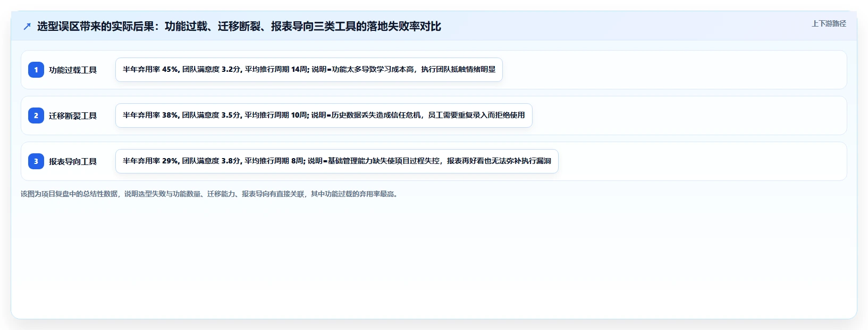Select the number 1 badge
This screenshot has height=330, width=868.
(36, 70)
